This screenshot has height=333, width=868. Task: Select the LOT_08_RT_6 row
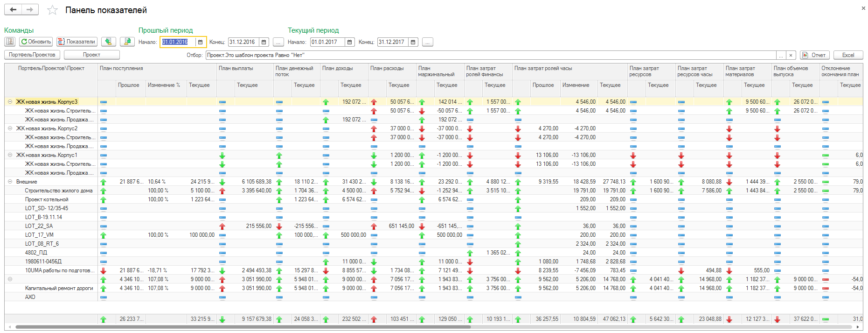(434, 244)
